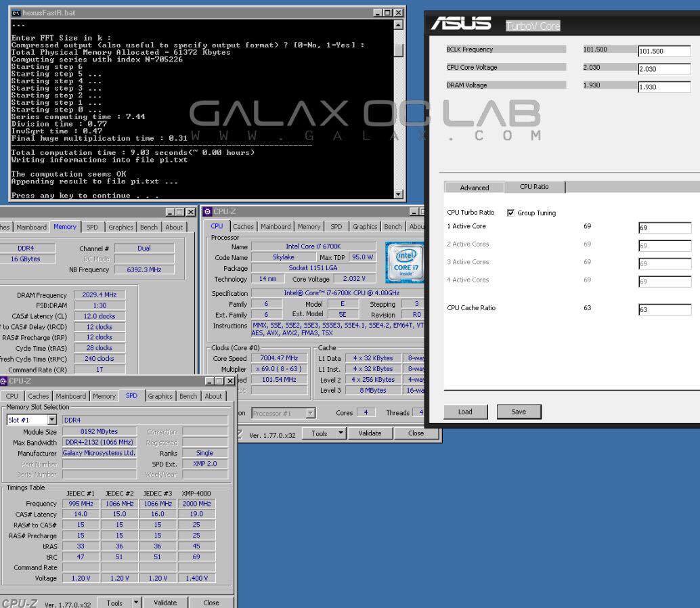Click the CPU-Z title icon of processor window
Screen dimensions: 700x608
[207, 212]
